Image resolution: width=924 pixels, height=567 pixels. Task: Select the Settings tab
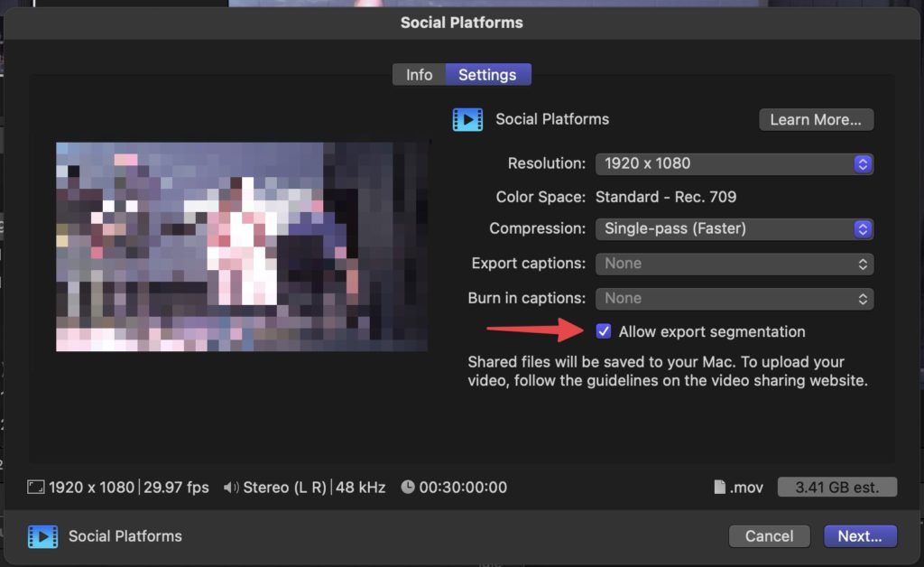tap(488, 75)
